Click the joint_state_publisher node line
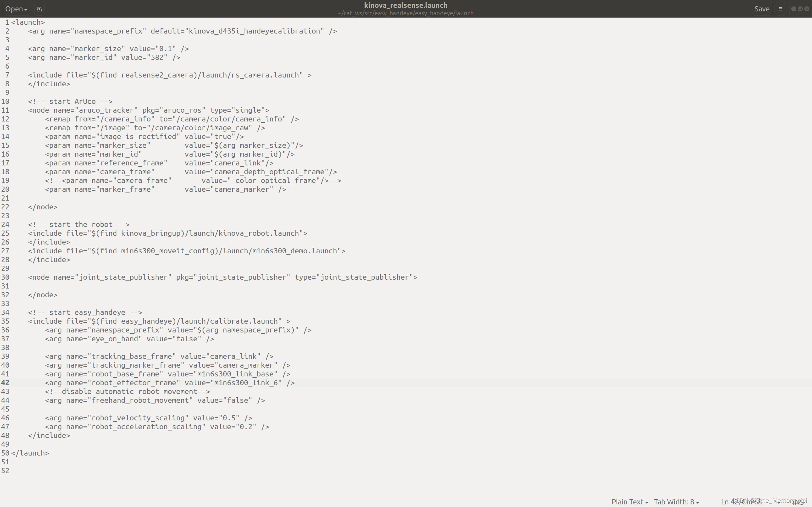This screenshot has height=507, width=812. [x=223, y=277]
